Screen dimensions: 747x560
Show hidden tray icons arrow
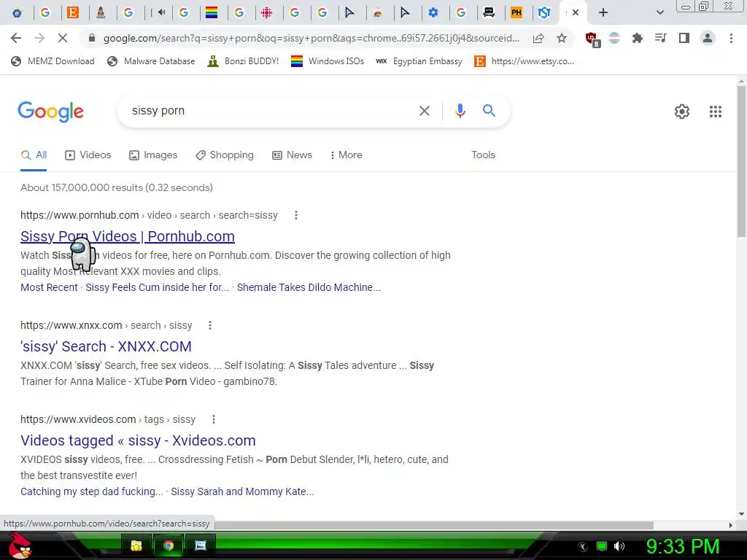pyautogui.click(x=583, y=547)
